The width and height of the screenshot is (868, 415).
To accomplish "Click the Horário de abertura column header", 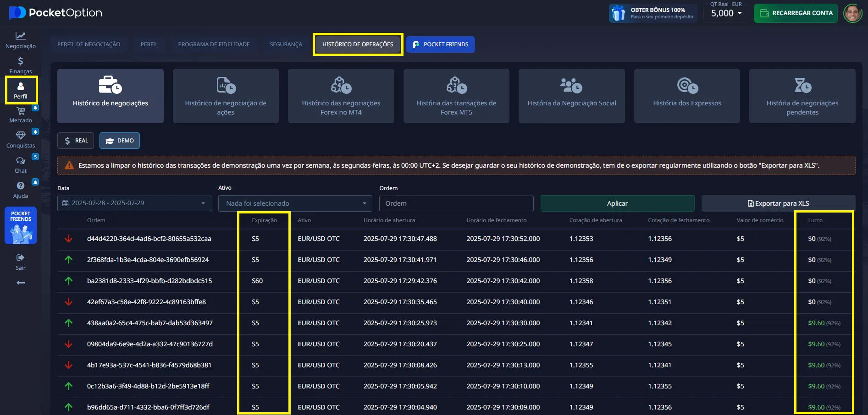I will [x=389, y=220].
